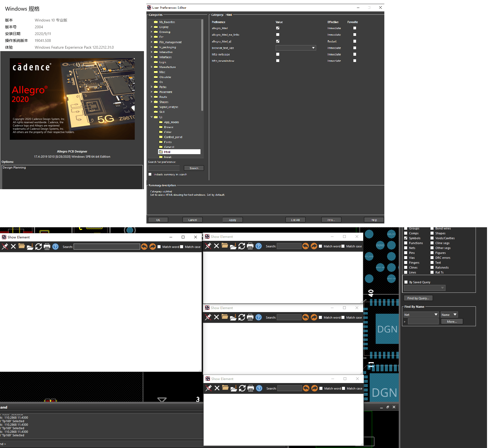Click the pin icon in the bottom-right Show Element window

(x=209, y=388)
